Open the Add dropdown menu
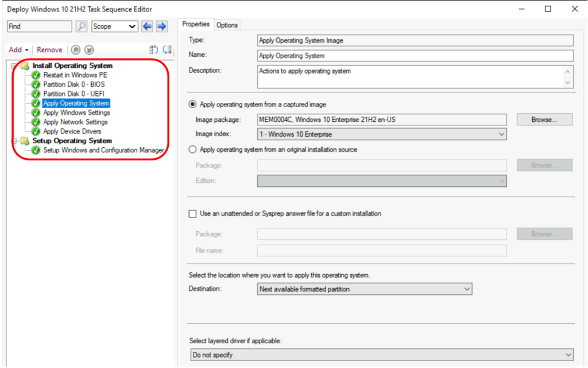The image size is (588, 368). 18,50
